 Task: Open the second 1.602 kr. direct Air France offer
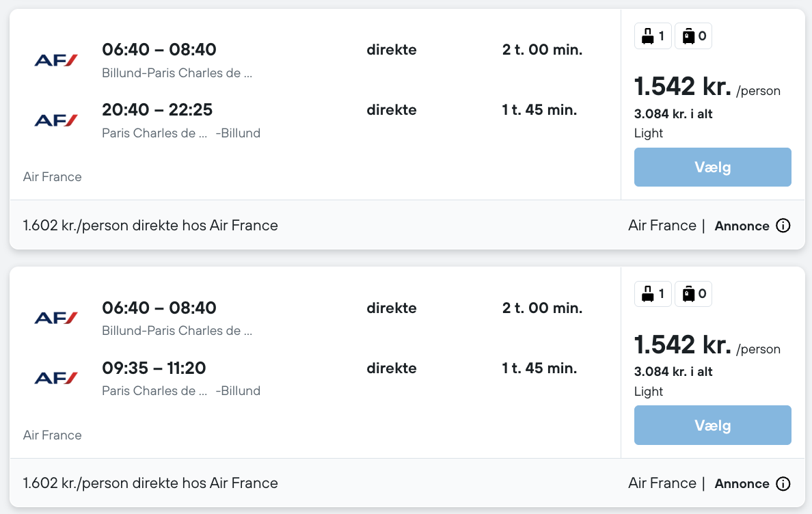click(x=150, y=483)
